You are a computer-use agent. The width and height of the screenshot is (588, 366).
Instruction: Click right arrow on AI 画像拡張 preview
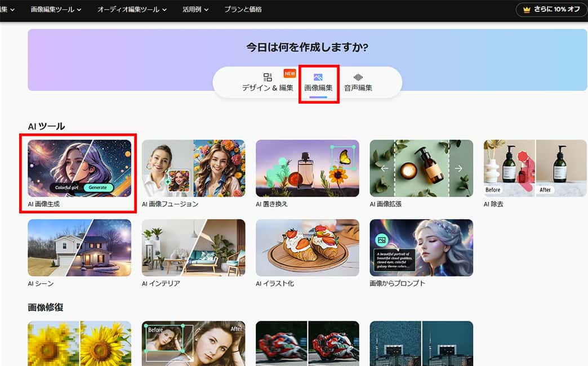coord(458,169)
